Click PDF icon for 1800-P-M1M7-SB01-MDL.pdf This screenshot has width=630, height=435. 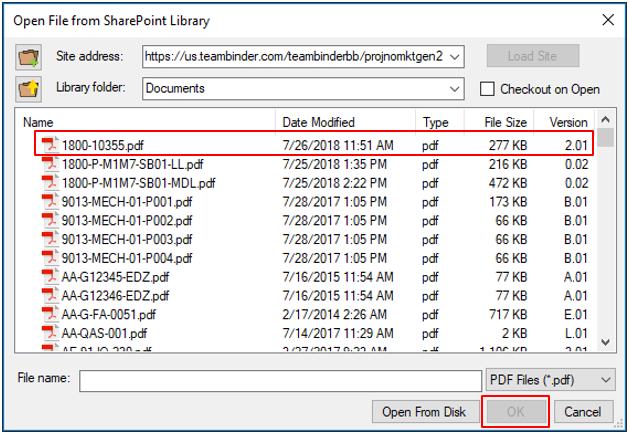[x=50, y=183]
